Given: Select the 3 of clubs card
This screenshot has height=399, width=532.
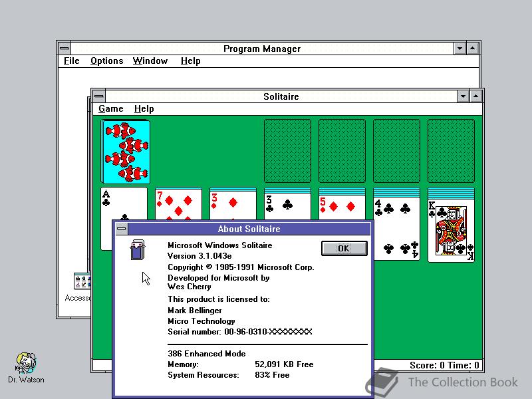Looking at the screenshot, I should coord(287,206).
